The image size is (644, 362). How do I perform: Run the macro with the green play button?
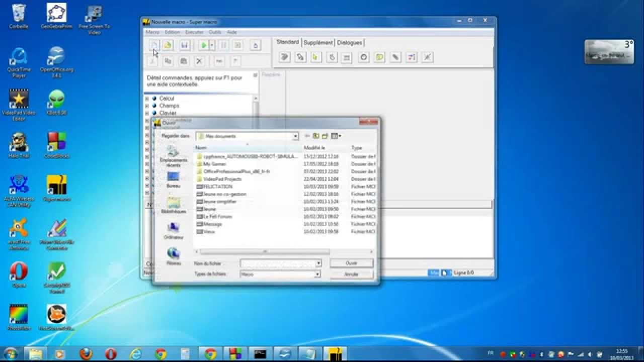(204, 45)
